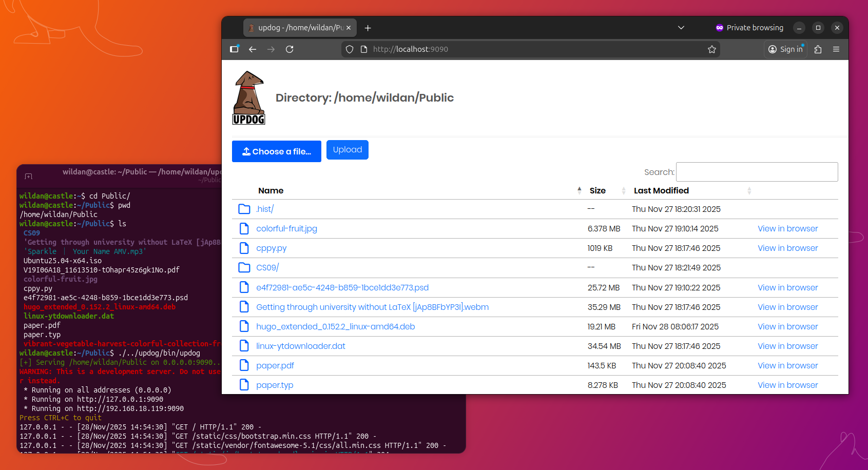Click the reload page icon
The height and width of the screenshot is (470, 868).
coord(290,49)
